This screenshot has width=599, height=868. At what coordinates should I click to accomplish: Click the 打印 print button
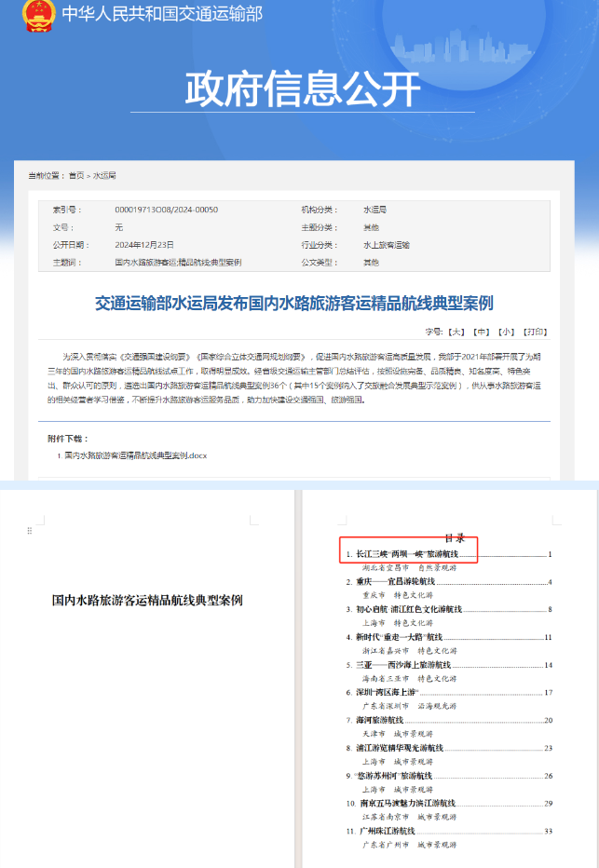point(535,331)
